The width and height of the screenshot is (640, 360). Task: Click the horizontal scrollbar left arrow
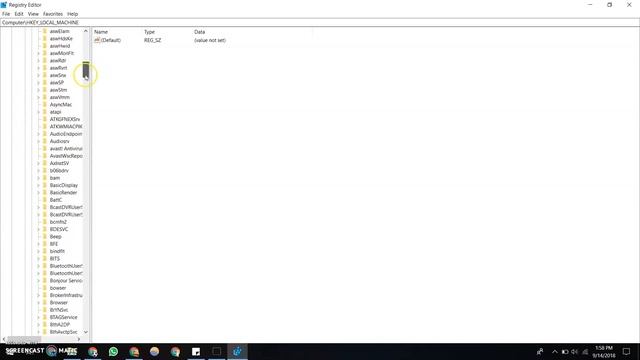point(4,339)
